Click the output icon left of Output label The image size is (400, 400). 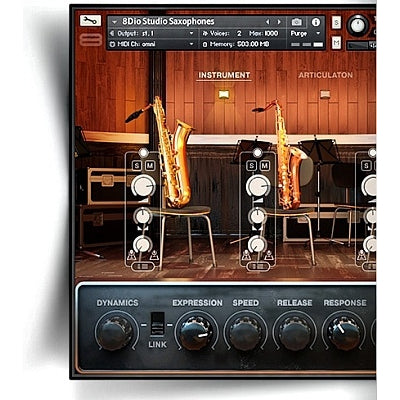coord(112,33)
